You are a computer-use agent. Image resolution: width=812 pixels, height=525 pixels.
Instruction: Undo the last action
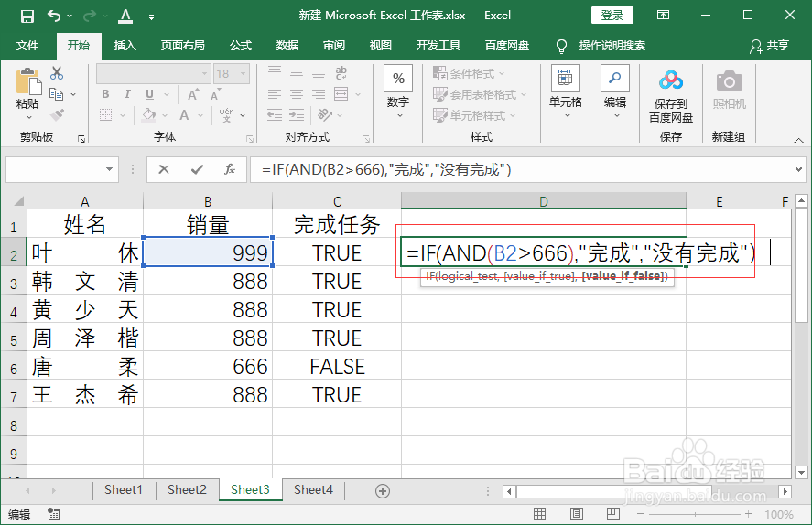(54, 16)
